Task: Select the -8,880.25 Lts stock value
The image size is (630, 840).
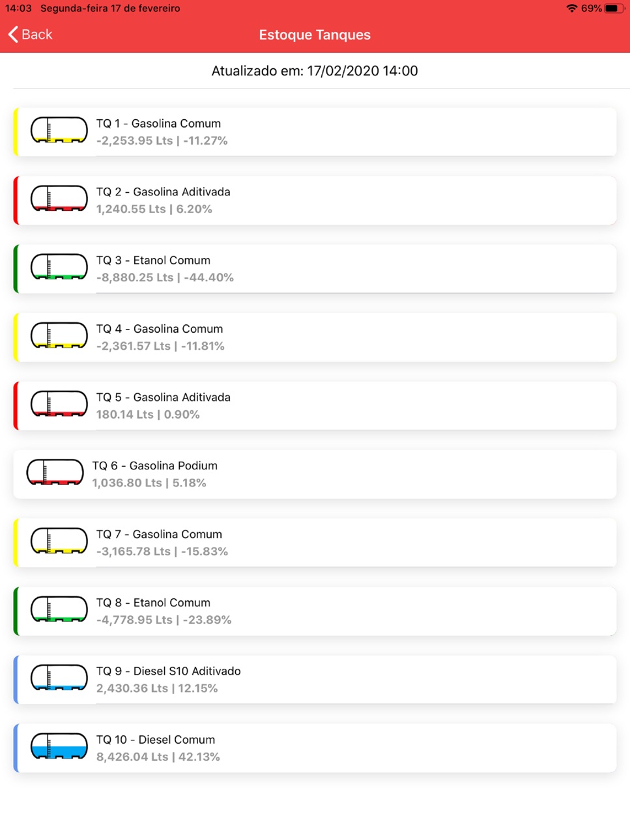Action: 135,277
